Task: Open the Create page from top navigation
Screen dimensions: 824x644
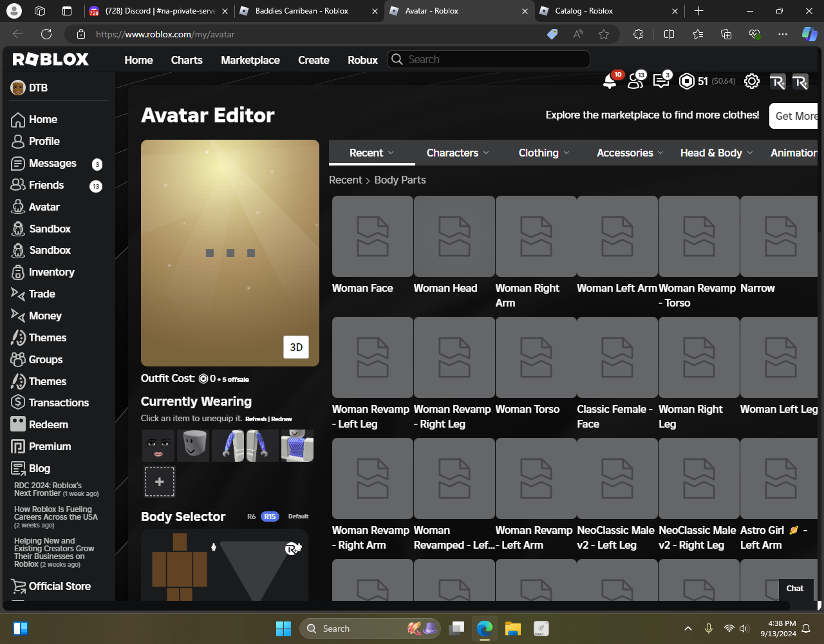Action: point(314,60)
